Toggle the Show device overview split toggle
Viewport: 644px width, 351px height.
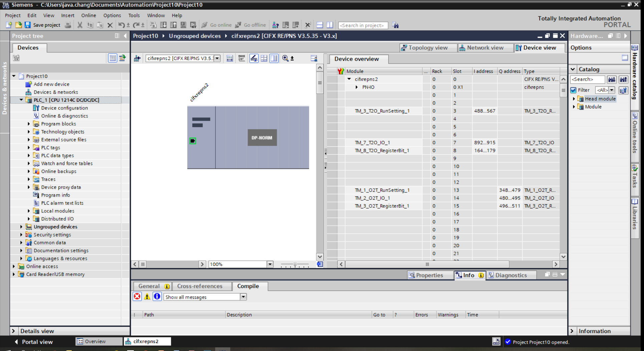(x=274, y=58)
